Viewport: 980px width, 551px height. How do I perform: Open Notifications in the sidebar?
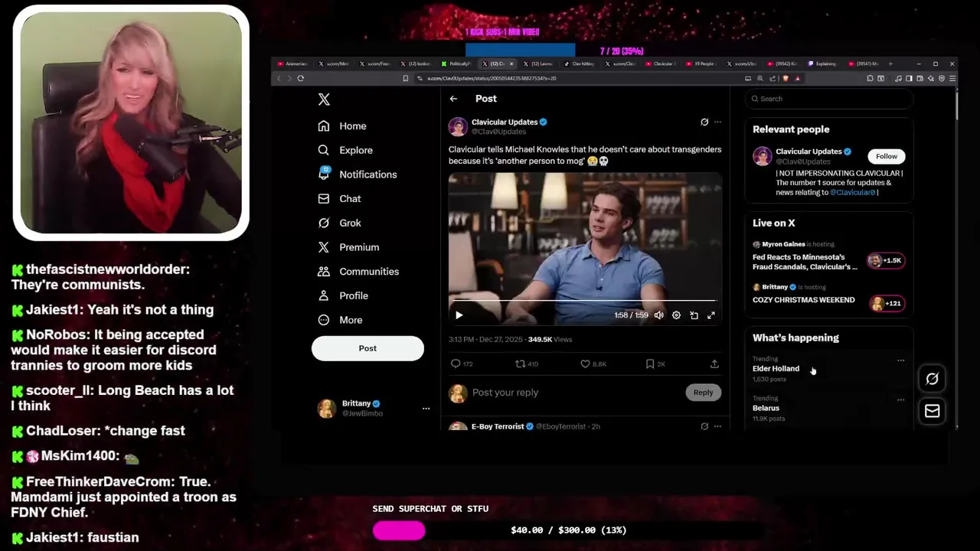358,174
